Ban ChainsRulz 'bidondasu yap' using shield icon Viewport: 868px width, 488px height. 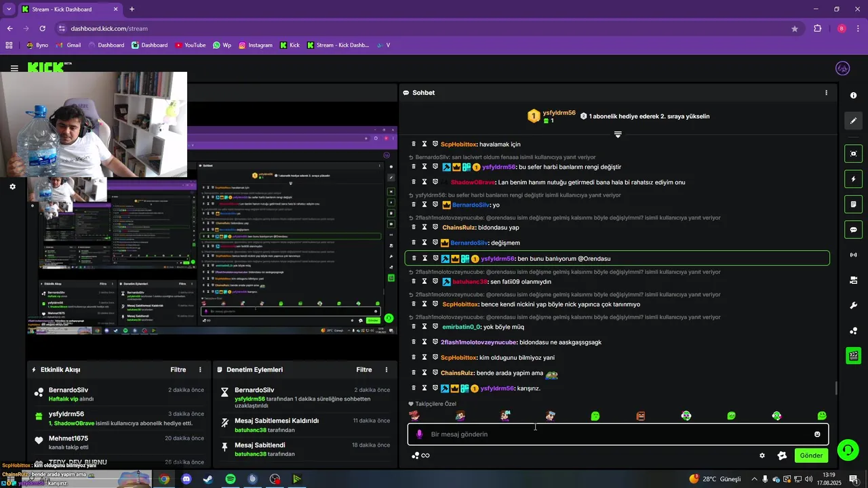coord(435,228)
